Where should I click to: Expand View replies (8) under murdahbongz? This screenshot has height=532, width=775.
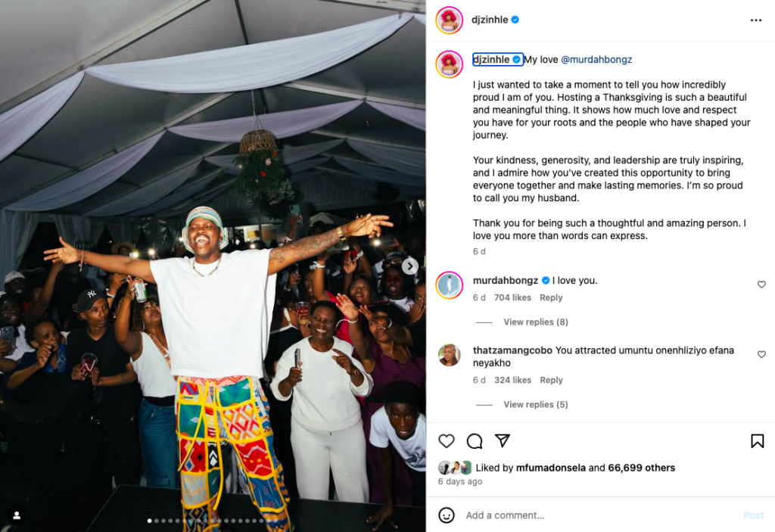(x=535, y=322)
